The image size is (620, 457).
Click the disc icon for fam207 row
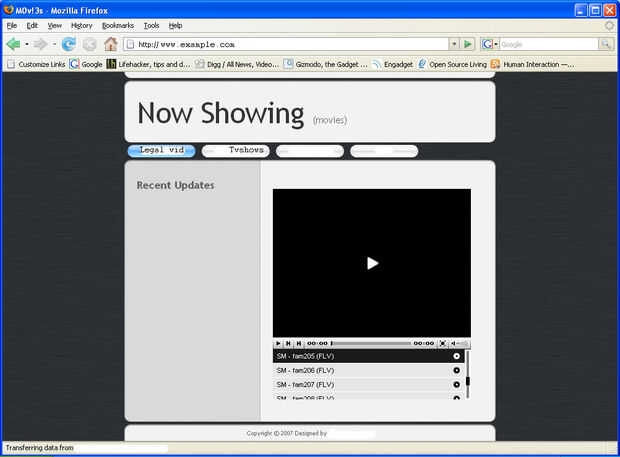tap(456, 384)
